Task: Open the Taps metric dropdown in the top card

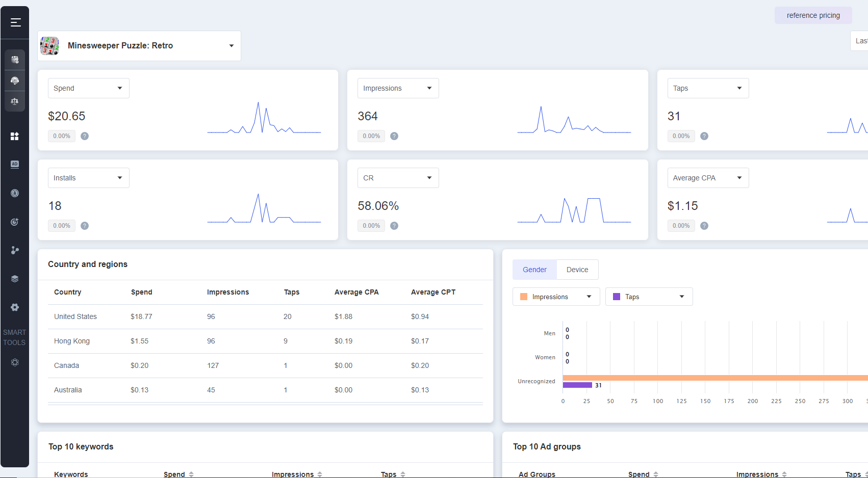Action: 708,88
